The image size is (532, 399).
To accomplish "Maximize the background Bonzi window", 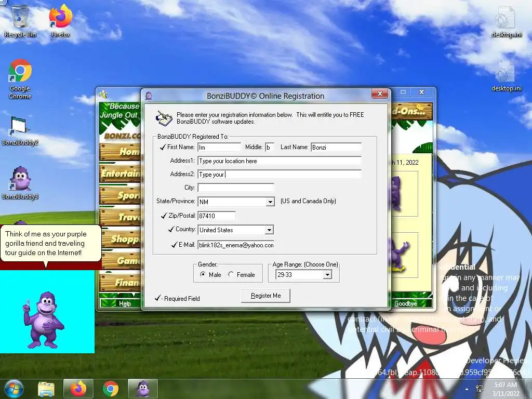I will pyautogui.click(x=403, y=92).
